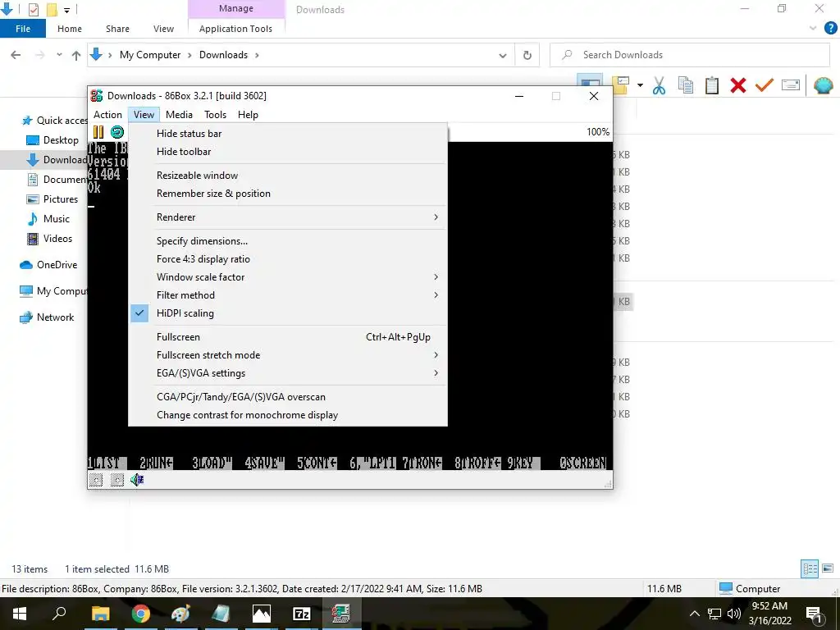Uncheck HiDPI scaling in the View menu

288,313
